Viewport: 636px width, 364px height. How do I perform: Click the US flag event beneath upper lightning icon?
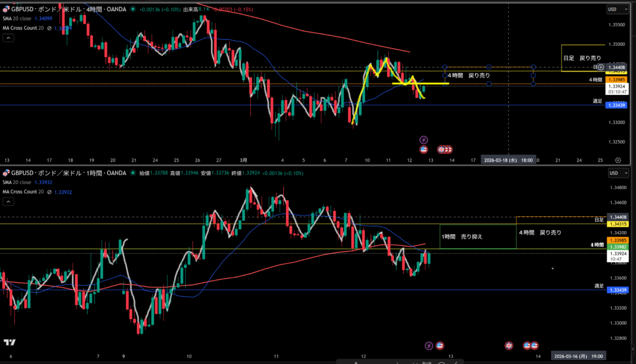[x=424, y=150]
